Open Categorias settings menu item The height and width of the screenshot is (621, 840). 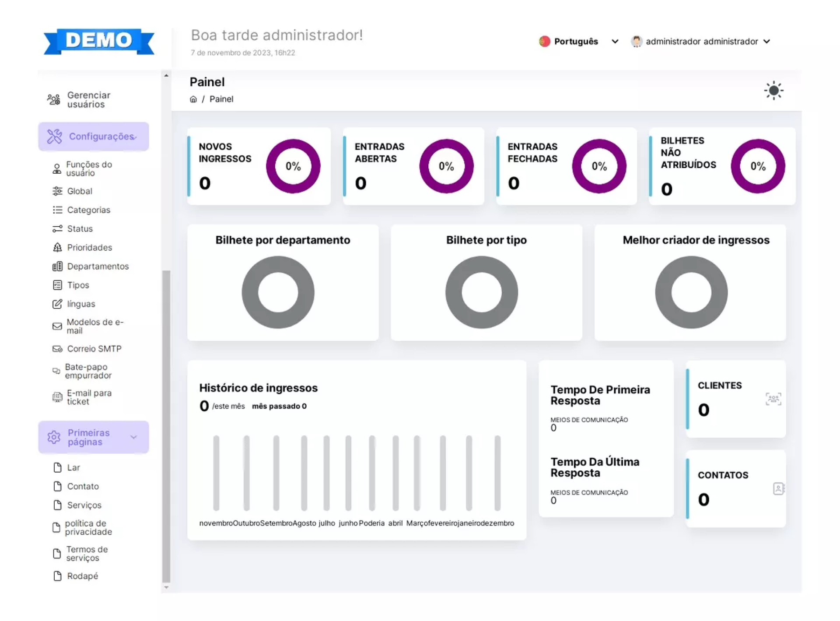tap(88, 210)
